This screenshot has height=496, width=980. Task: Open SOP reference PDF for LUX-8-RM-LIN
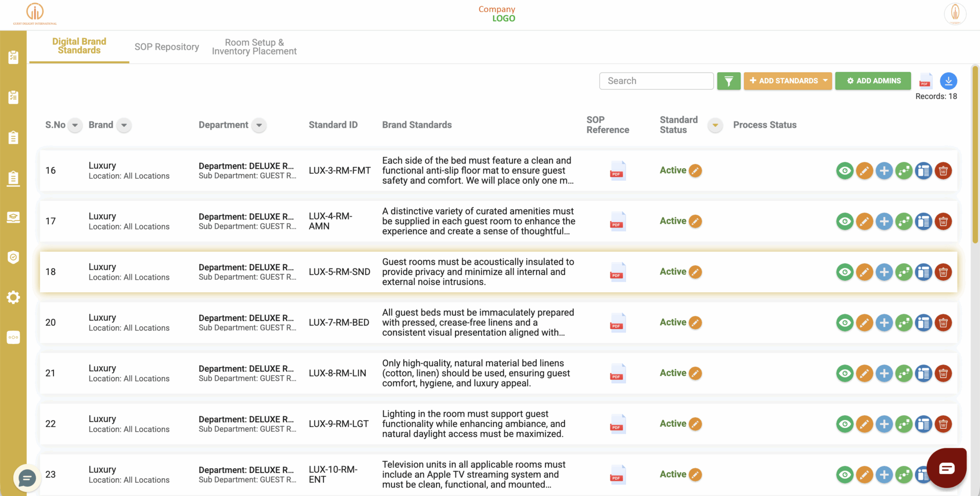click(x=617, y=374)
